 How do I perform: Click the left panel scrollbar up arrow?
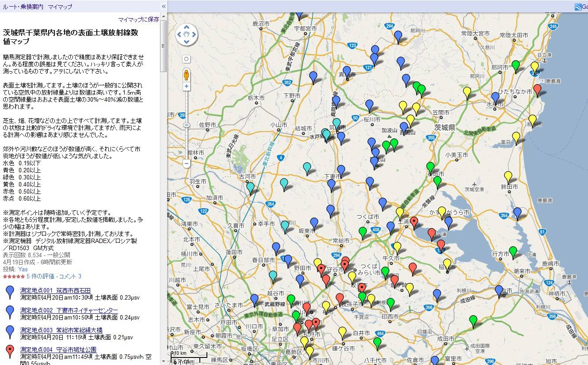coord(163,16)
